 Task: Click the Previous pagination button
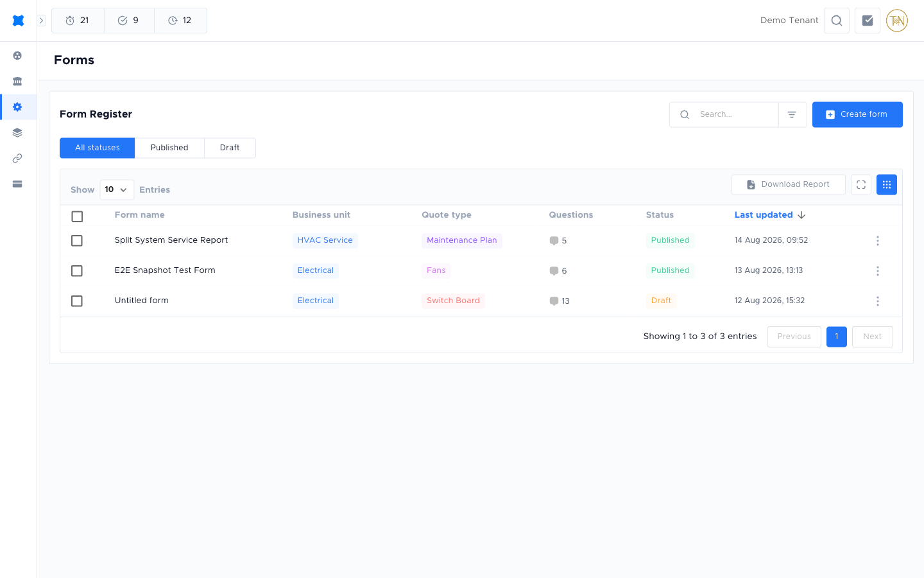pyautogui.click(x=794, y=337)
